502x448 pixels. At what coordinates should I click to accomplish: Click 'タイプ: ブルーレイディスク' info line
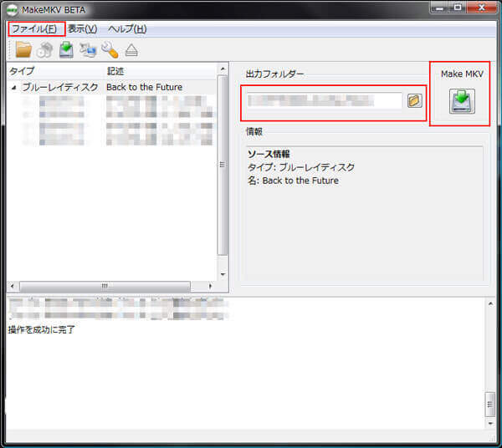(x=301, y=167)
